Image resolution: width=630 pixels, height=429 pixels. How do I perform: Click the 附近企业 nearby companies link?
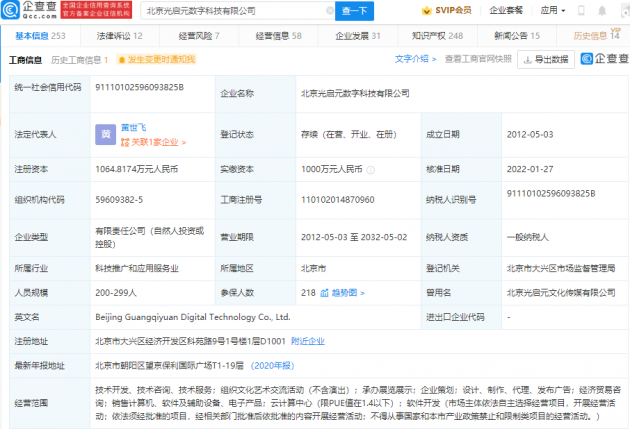[308, 341]
